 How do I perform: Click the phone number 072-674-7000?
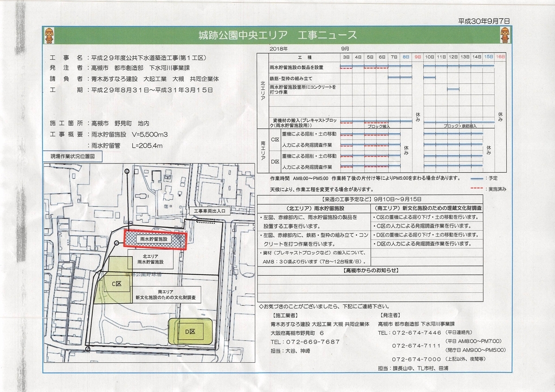click(416, 359)
